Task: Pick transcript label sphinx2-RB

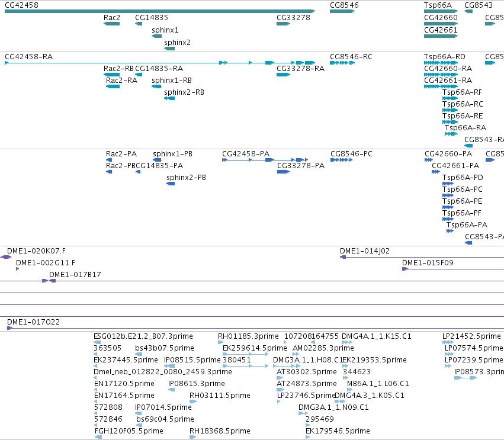Action: click(x=184, y=92)
